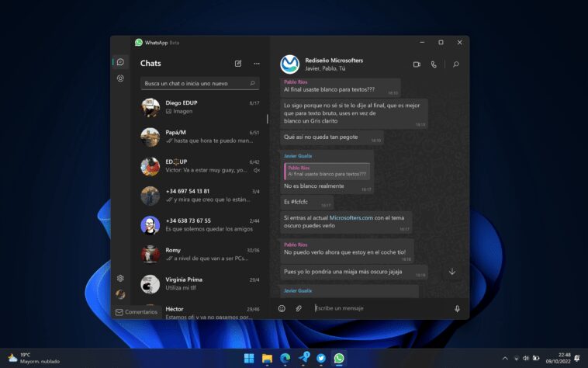The width and height of the screenshot is (588, 368).
Task: Open WhatsApp settings gear icon
Action: [x=120, y=279]
